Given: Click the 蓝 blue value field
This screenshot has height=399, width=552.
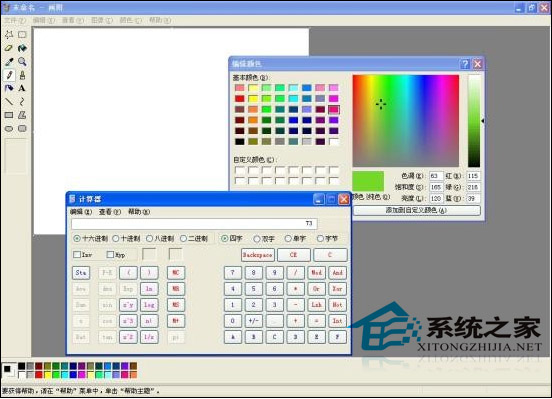Looking at the screenshot, I should 473,198.
